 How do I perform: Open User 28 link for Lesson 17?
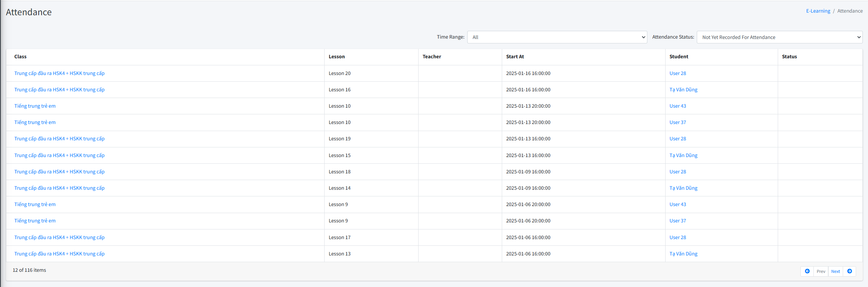click(x=677, y=238)
